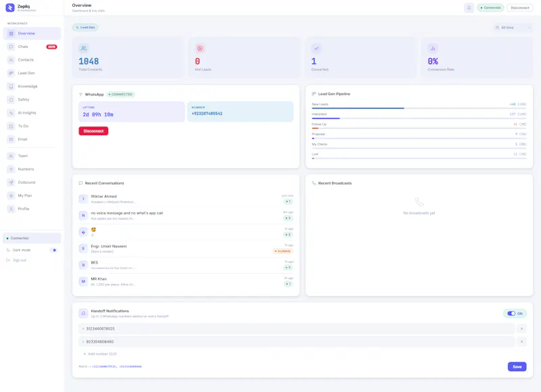This screenshot has width=541, height=392.
Task: Click the HUMAN badge on Umair's chat
Action: [283, 251]
